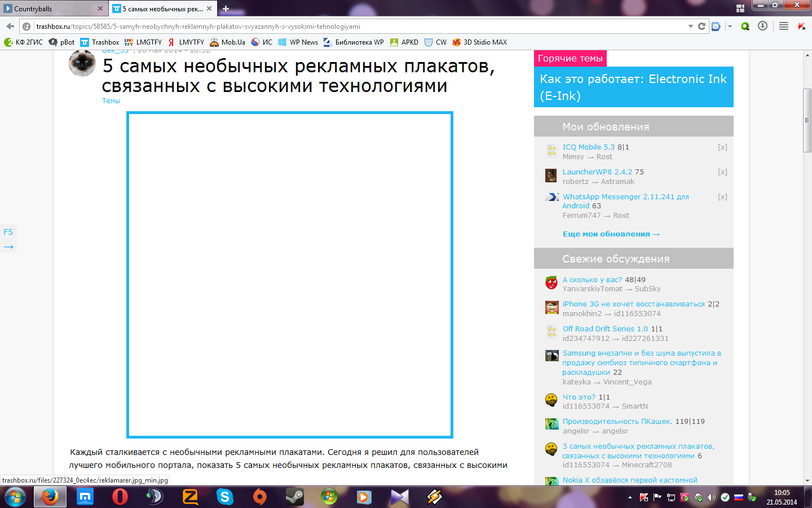This screenshot has width=812, height=508.
Task: Open the LauncherWP8 2.4.2 link
Action: click(597, 172)
